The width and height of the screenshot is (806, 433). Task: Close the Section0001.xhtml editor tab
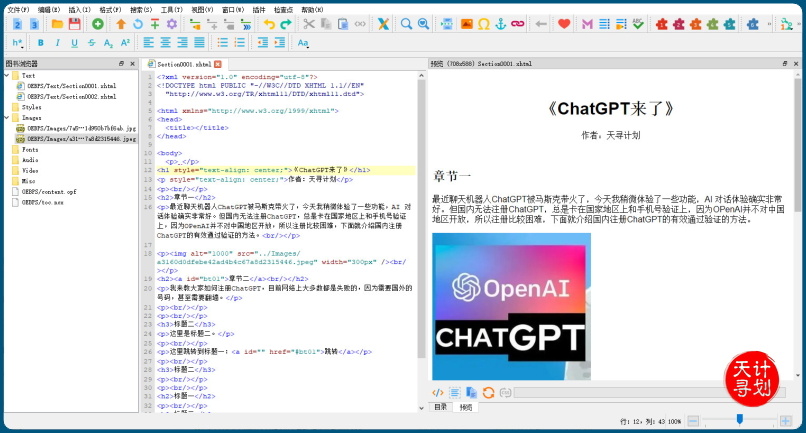[x=216, y=64]
